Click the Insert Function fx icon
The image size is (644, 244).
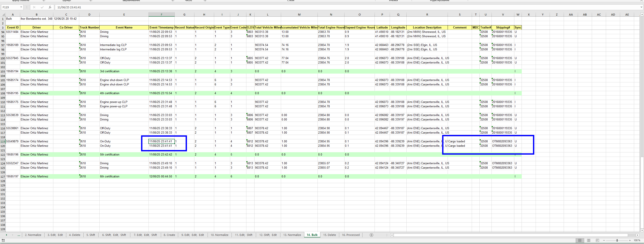tap(50, 7)
